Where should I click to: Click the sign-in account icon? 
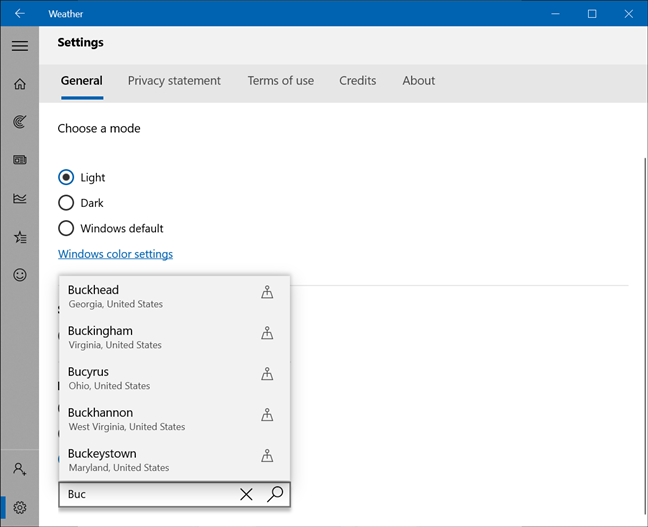(19, 468)
